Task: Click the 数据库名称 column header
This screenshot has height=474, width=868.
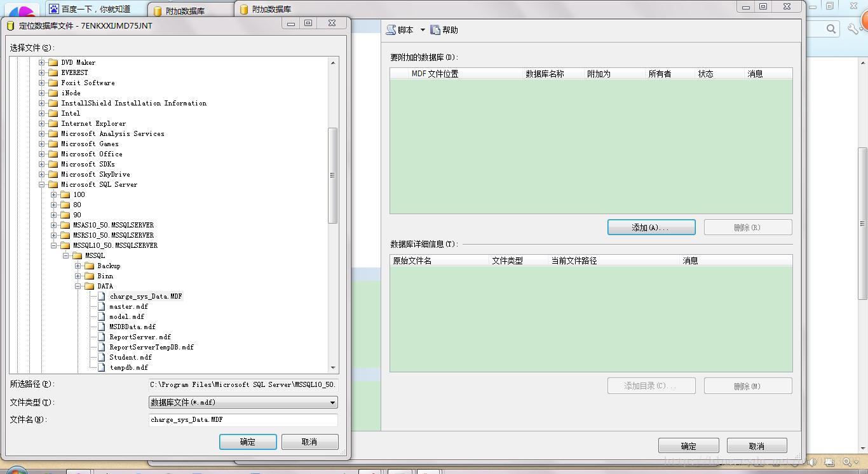Action: (553, 74)
